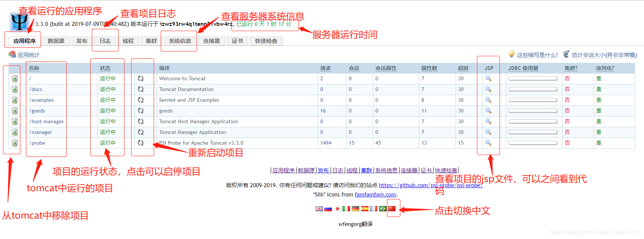The image size is (644, 239).
Task: Toggle 运行中 status of /host-manager
Action: pos(108,121)
